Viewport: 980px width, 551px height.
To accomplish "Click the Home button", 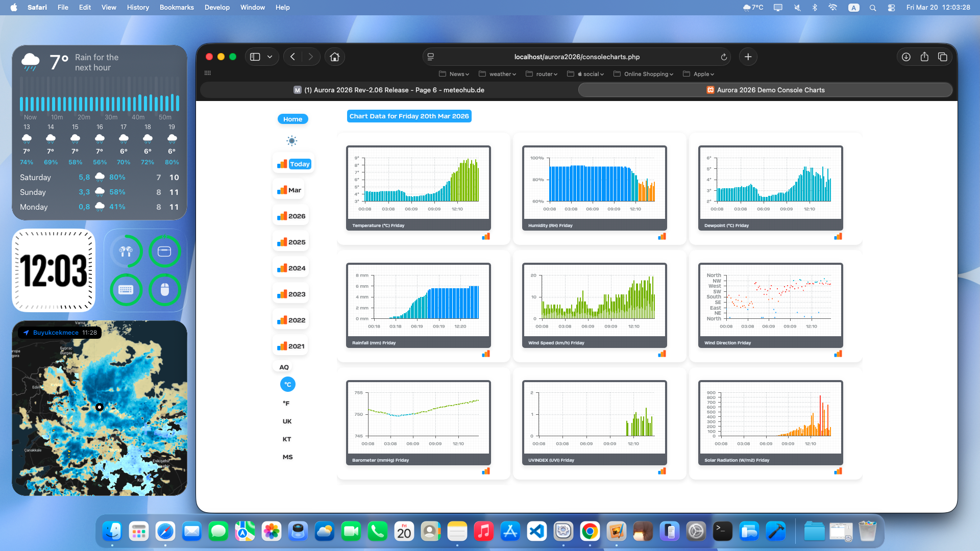I will (292, 119).
